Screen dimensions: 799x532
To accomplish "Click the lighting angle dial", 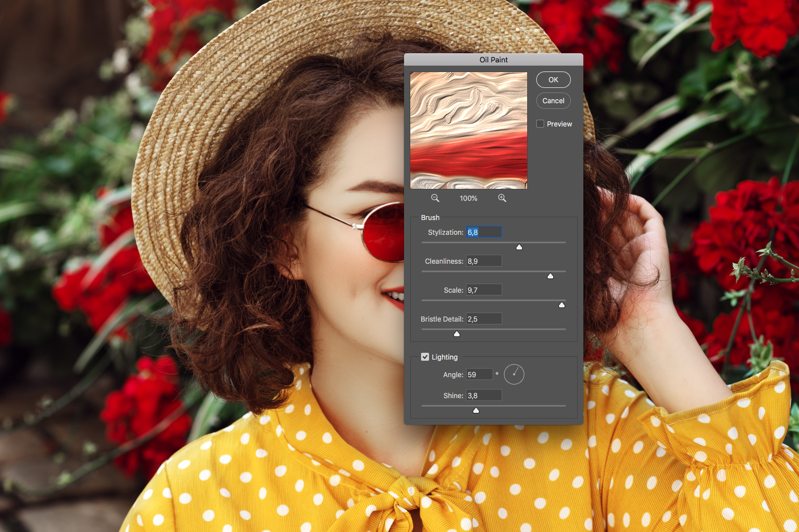I will [514, 374].
